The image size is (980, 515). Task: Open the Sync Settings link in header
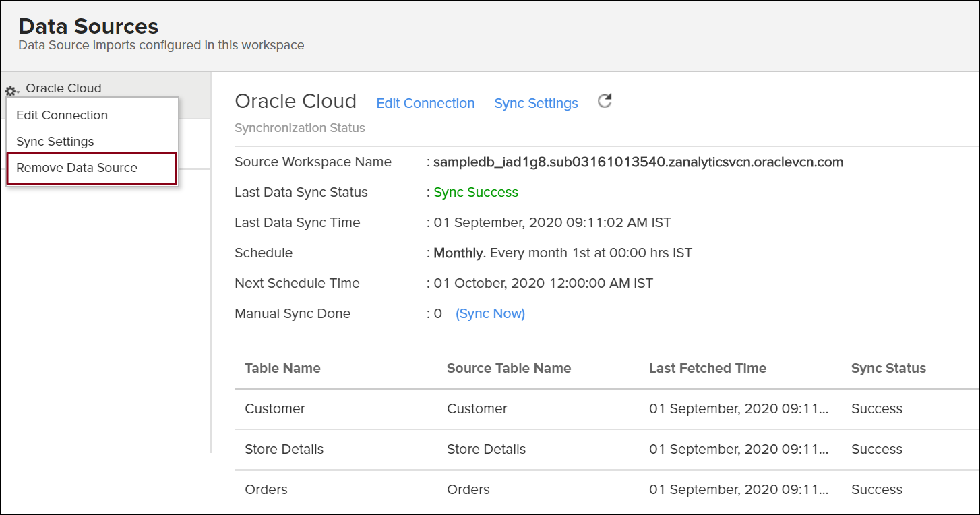coord(536,103)
